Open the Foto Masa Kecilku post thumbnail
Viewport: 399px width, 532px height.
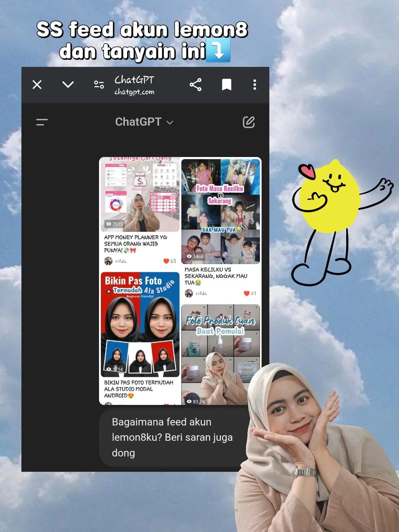221,211
